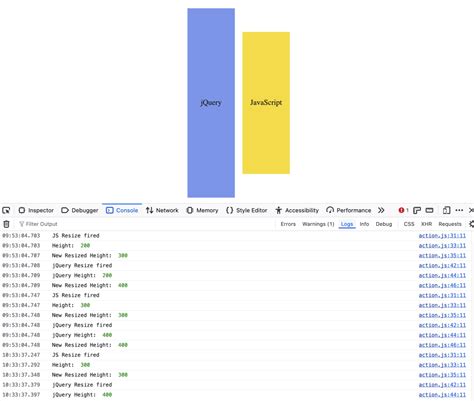Open devtools three-dot options menu
474x401 pixels.
tap(459, 210)
